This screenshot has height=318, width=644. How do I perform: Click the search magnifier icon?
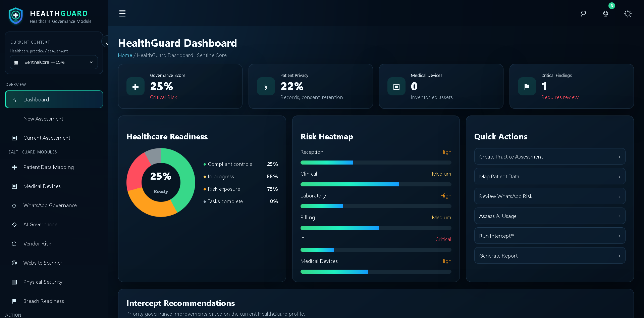pos(583,13)
